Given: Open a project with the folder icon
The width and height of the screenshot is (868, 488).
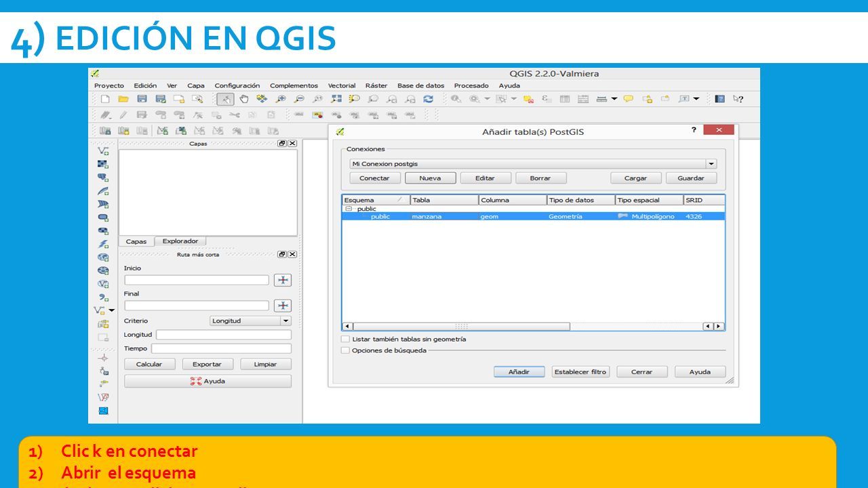Looking at the screenshot, I should coord(123,99).
